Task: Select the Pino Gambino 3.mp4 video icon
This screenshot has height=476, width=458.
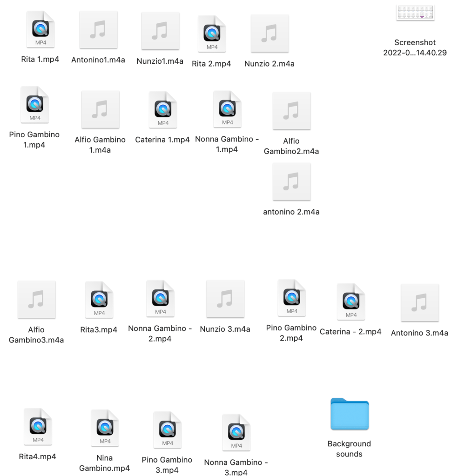Action: [167, 430]
